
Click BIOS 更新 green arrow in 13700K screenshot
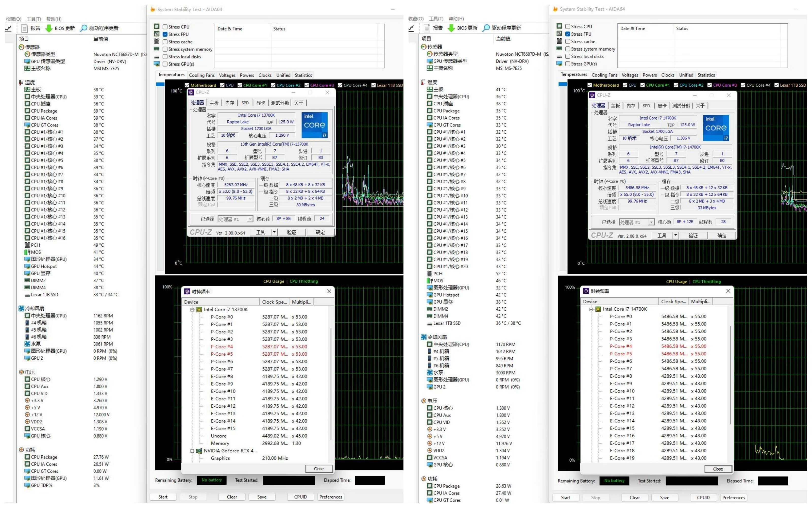coord(49,28)
